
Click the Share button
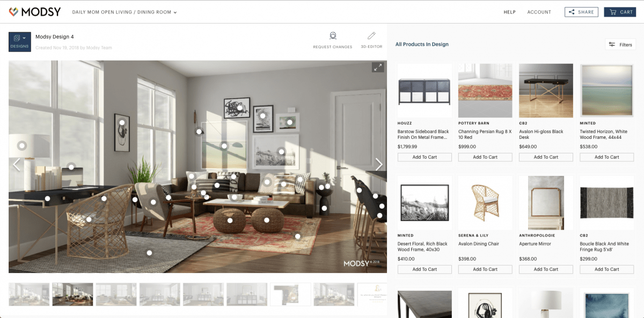[581, 12]
